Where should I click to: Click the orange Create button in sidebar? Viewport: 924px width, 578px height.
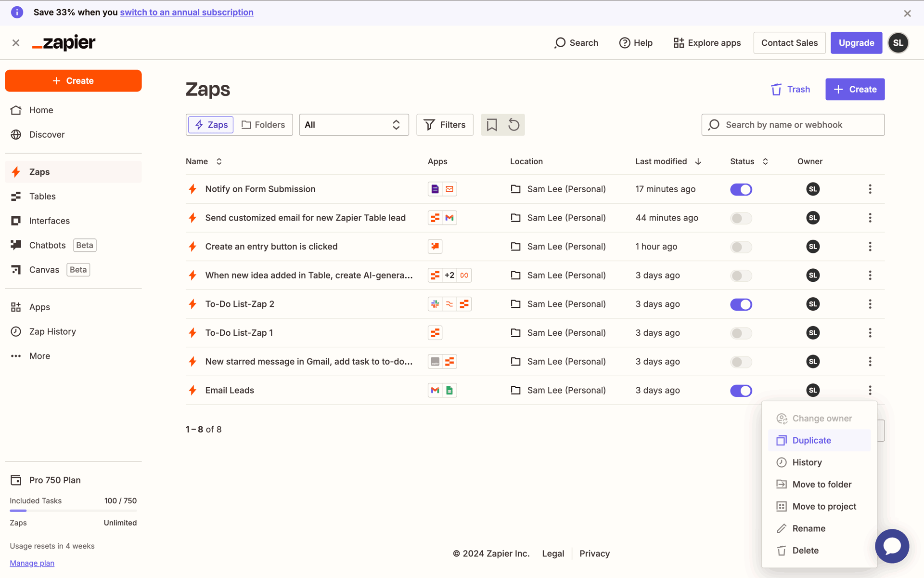[x=73, y=80]
